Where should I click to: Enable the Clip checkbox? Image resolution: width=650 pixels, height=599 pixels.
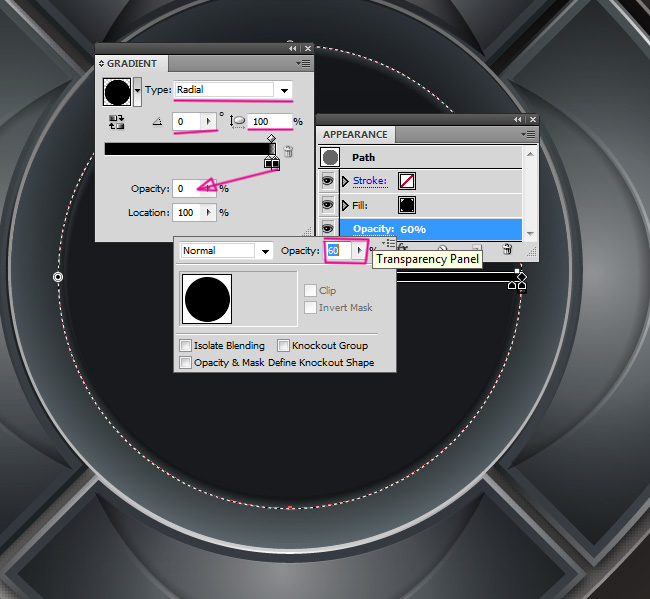pyautogui.click(x=310, y=290)
